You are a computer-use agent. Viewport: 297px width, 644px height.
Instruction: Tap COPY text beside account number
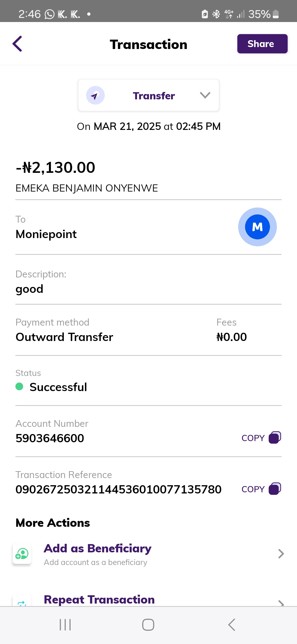click(253, 438)
